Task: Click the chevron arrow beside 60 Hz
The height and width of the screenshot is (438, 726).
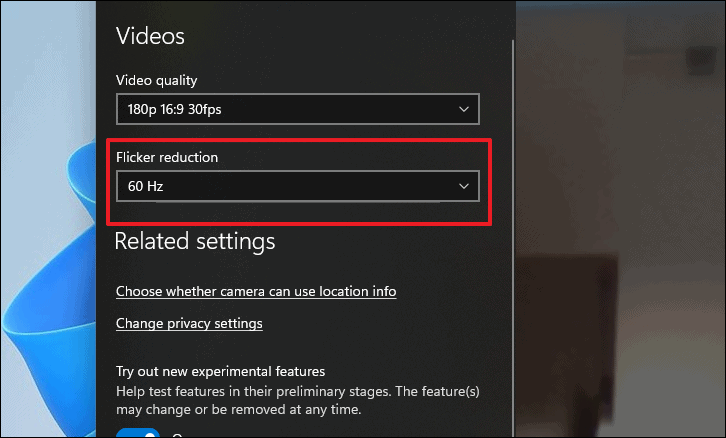Action: coord(463,186)
